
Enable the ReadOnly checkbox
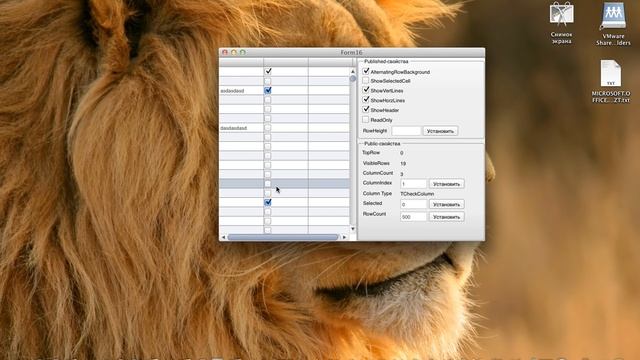pyautogui.click(x=366, y=119)
